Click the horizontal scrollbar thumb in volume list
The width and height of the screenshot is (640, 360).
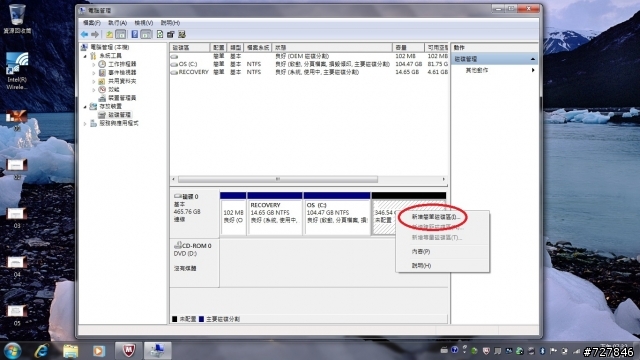[278, 179]
